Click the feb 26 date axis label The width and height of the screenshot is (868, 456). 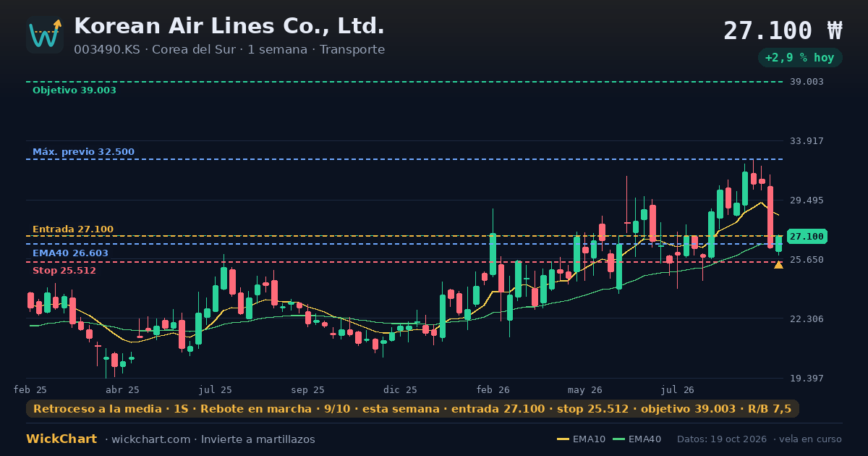click(493, 390)
